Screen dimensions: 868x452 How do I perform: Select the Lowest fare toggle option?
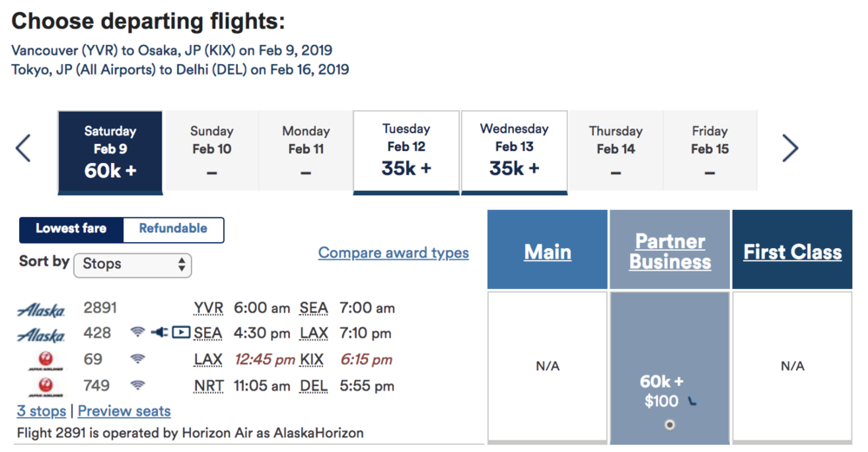click(x=71, y=229)
